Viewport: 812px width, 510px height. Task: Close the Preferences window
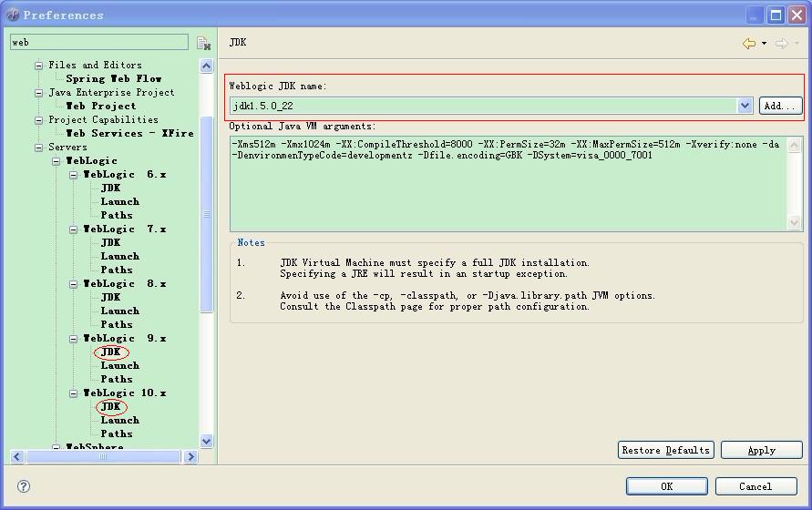(797, 15)
